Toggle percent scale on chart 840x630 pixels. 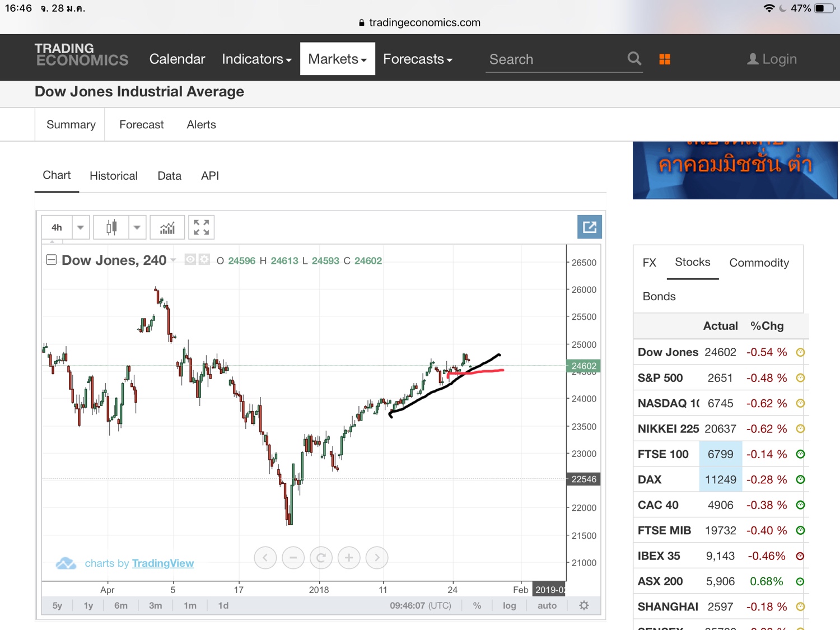click(477, 605)
